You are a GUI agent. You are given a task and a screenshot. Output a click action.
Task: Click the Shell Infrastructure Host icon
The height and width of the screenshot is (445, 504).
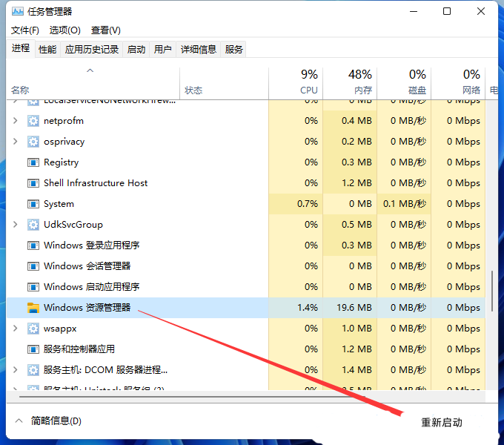[x=33, y=183]
